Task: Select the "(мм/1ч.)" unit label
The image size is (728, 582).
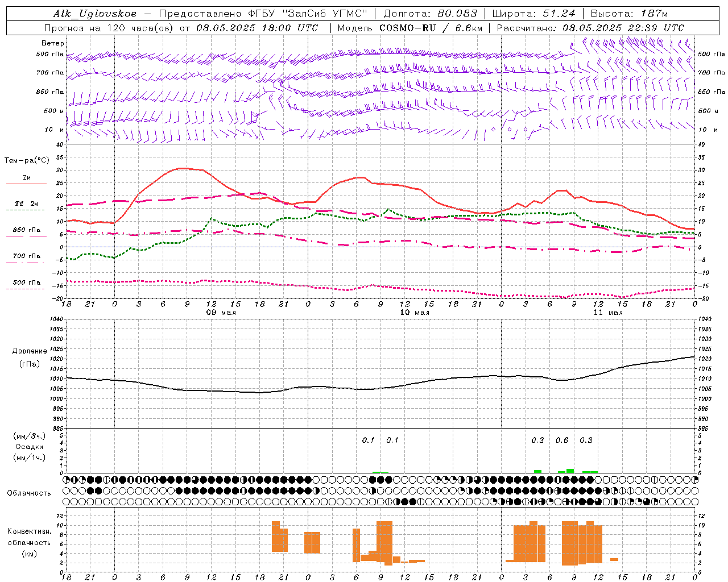Action: (x=30, y=458)
